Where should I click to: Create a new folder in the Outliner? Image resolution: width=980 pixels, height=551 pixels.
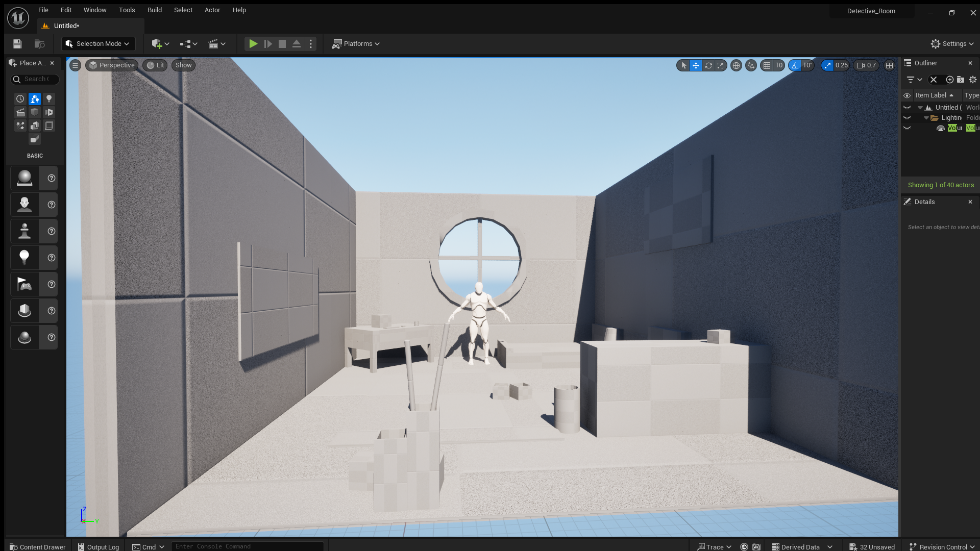click(961, 80)
